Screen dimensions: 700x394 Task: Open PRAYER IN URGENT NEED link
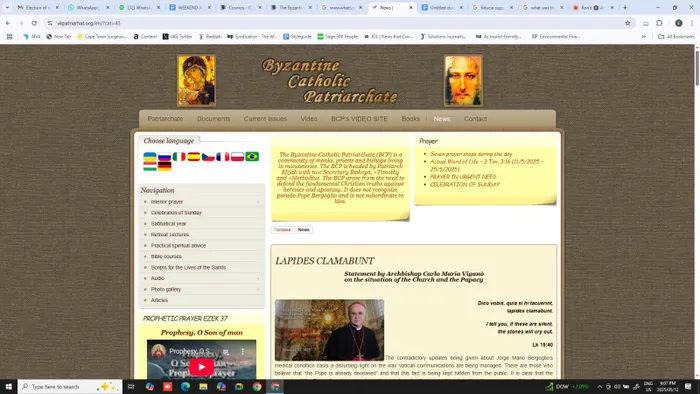pos(462,177)
